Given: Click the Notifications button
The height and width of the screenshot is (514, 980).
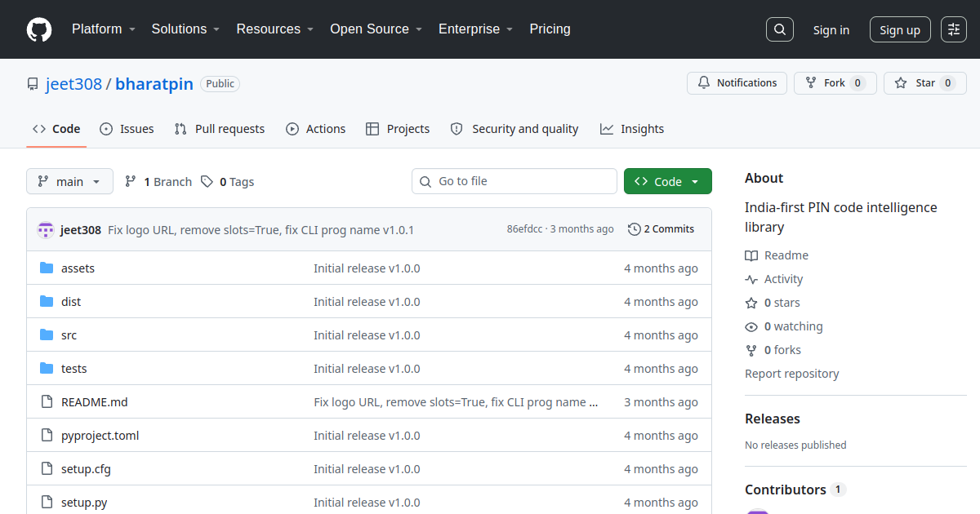Looking at the screenshot, I should (x=737, y=83).
